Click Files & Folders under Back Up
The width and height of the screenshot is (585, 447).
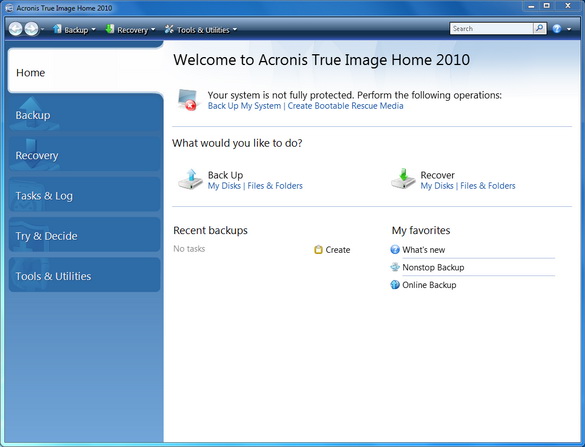275,186
